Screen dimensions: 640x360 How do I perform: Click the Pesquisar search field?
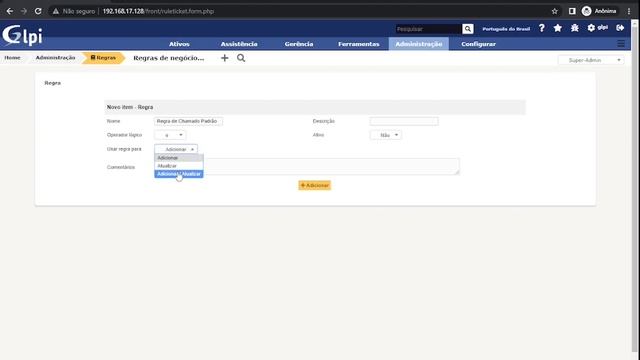[429, 29]
